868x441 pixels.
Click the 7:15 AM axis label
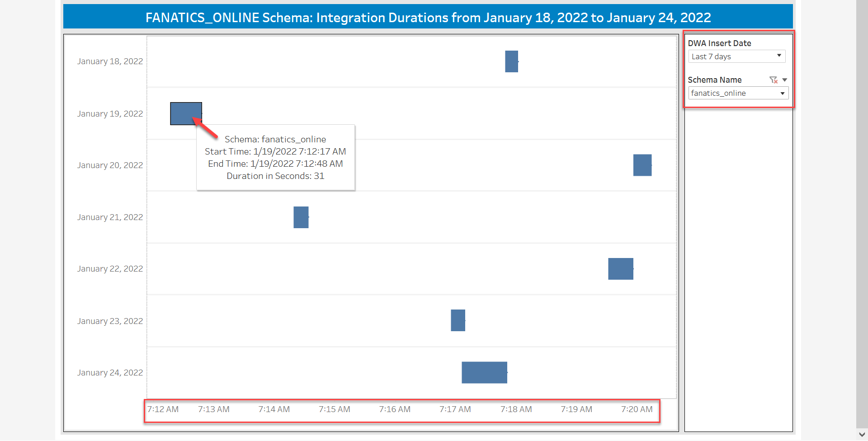335,409
